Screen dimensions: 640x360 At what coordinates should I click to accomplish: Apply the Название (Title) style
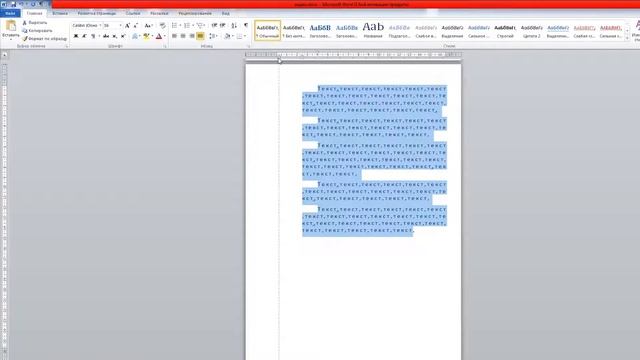coord(373,30)
